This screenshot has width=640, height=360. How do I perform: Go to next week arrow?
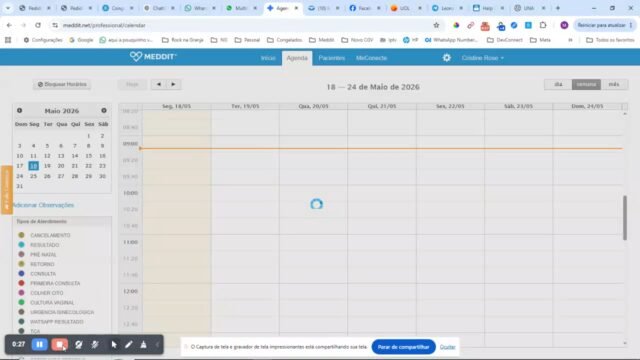tap(173, 84)
